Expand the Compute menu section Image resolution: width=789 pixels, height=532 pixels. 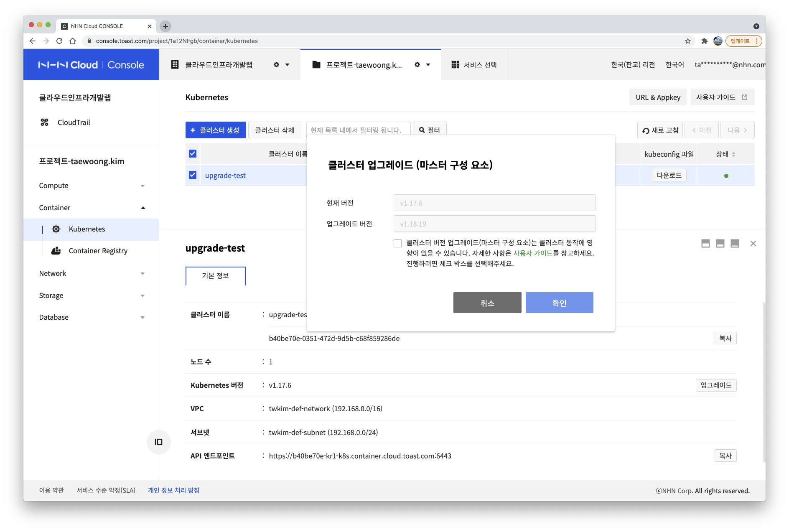click(x=143, y=186)
